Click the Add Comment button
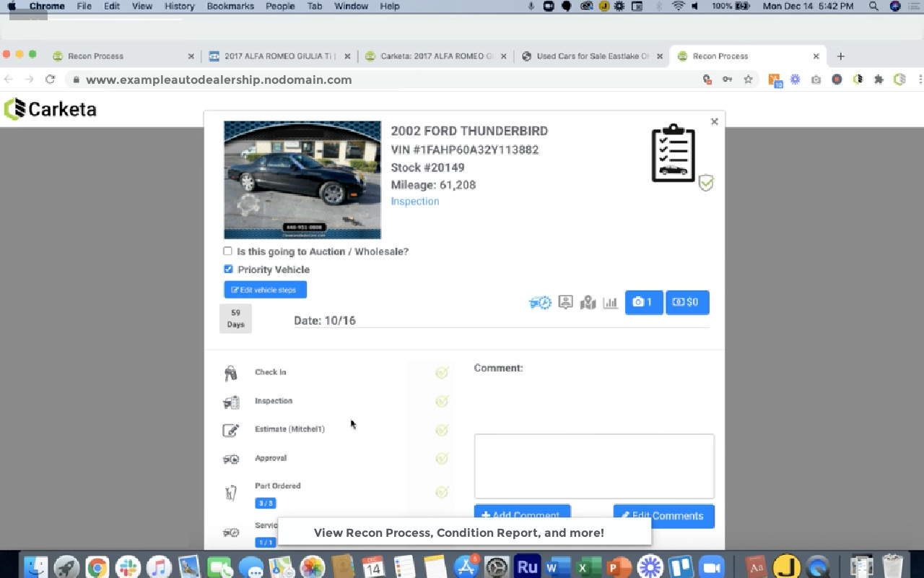This screenshot has width=924, height=578. [522, 515]
